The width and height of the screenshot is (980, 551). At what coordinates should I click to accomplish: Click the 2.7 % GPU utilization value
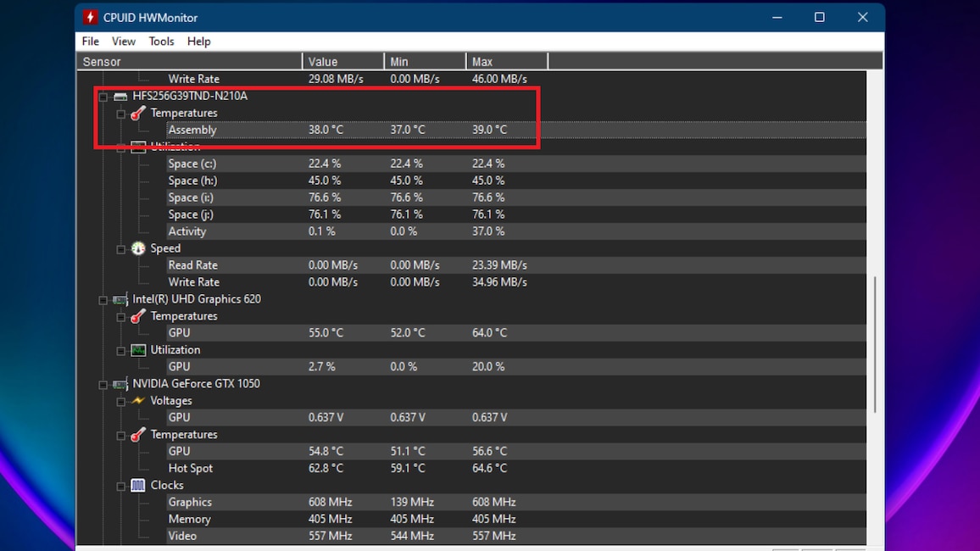coord(321,367)
